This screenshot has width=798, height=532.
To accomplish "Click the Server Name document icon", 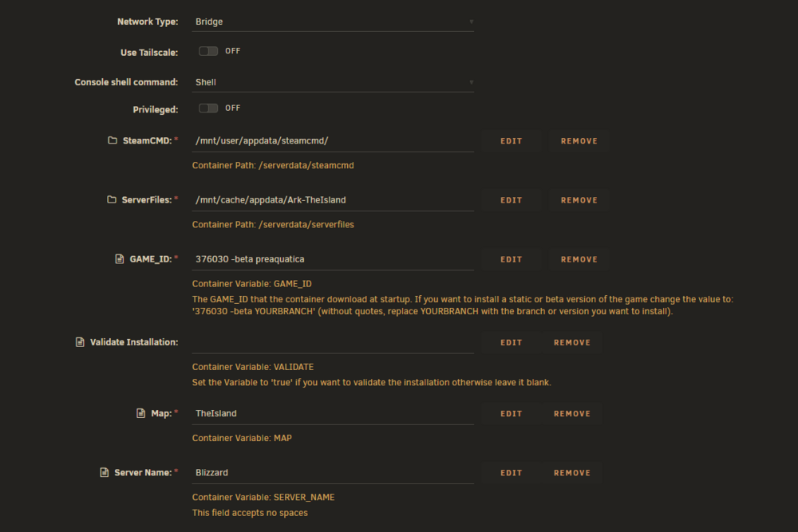I will point(105,472).
